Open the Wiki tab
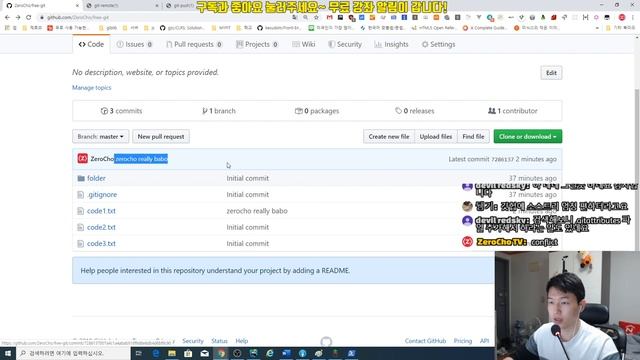The width and height of the screenshot is (640, 360). (x=304, y=44)
